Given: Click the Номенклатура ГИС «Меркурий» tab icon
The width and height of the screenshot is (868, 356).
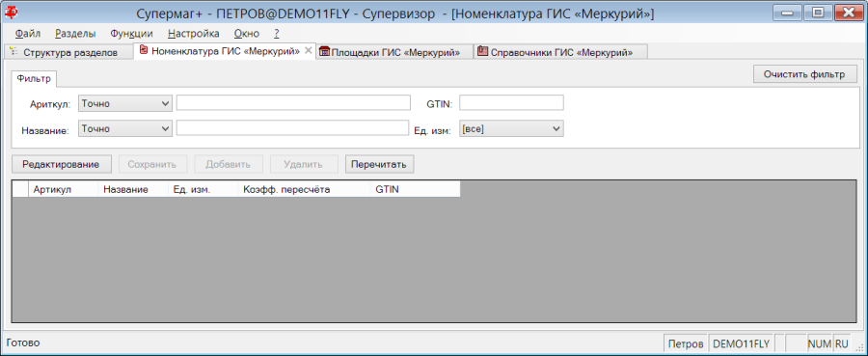Looking at the screenshot, I should pos(144,51).
